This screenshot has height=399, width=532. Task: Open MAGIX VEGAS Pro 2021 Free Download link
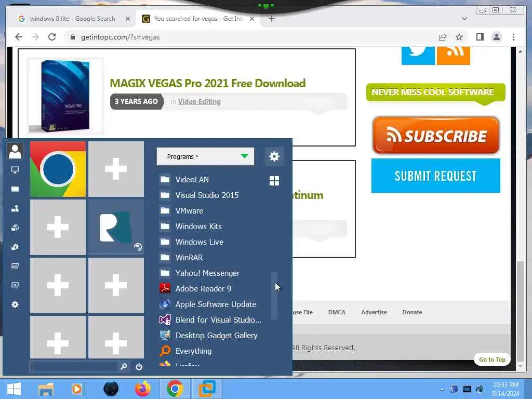pyautogui.click(x=208, y=84)
